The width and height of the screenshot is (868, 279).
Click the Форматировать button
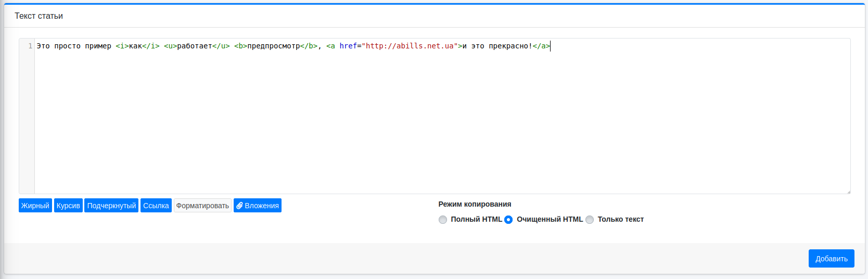(202, 206)
